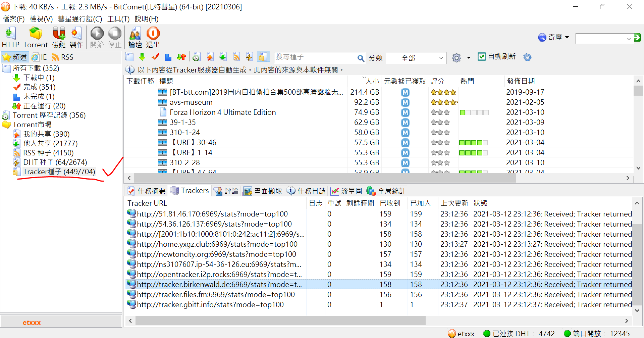The width and height of the screenshot is (644, 338).
Task: Switch to the 任務日誌 tab
Action: click(x=306, y=191)
